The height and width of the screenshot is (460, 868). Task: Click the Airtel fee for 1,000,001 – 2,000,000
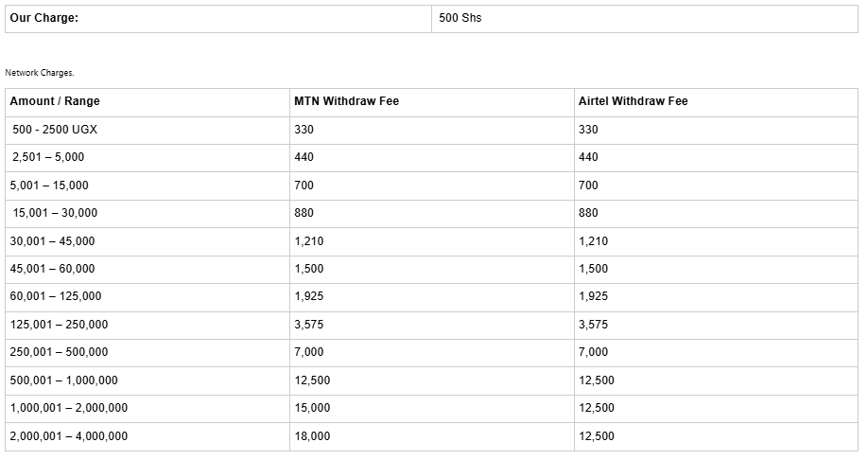[x=597, y=408]
